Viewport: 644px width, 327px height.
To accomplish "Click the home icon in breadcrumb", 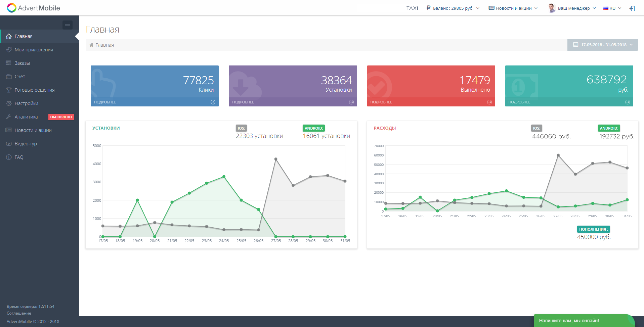I will click(91, 45).
